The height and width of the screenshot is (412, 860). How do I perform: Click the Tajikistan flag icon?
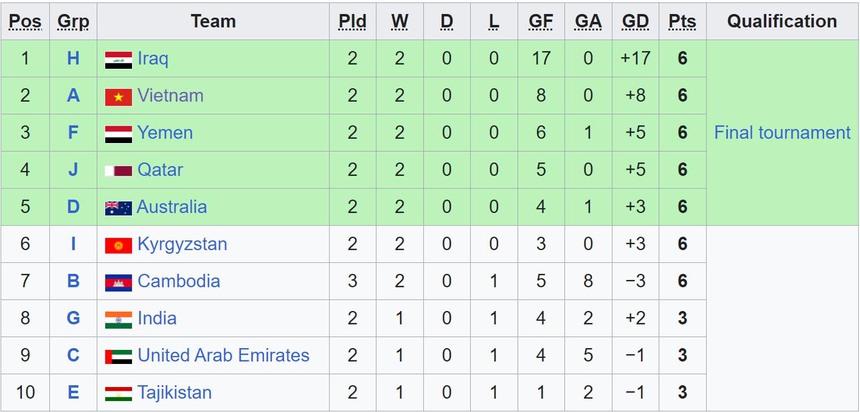tap(118, 393)
